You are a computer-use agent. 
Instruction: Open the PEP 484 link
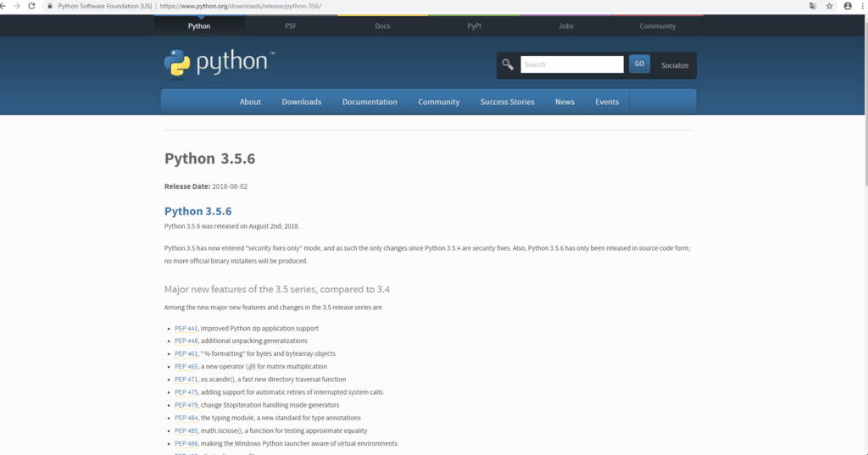click(186, 418)
